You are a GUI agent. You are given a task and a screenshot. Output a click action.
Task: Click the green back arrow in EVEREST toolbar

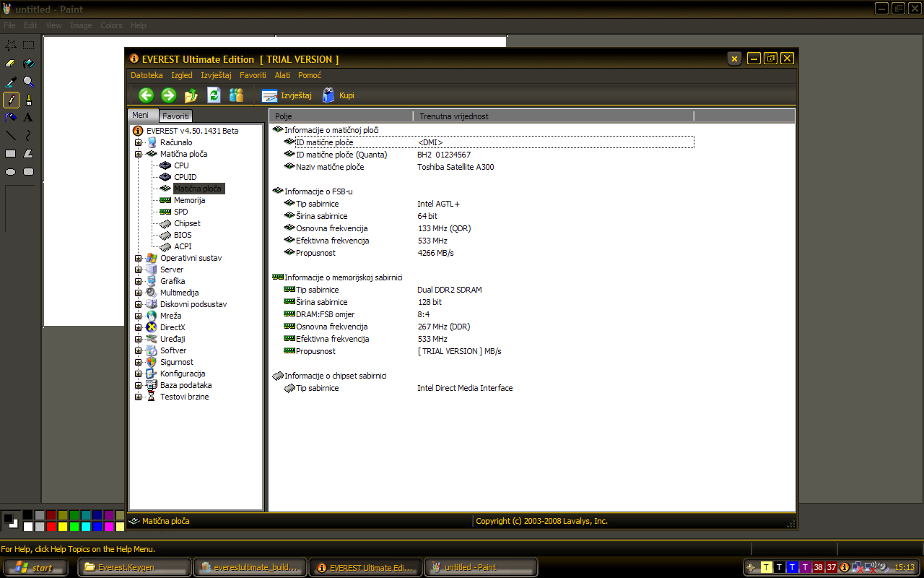tap(146, 95)
